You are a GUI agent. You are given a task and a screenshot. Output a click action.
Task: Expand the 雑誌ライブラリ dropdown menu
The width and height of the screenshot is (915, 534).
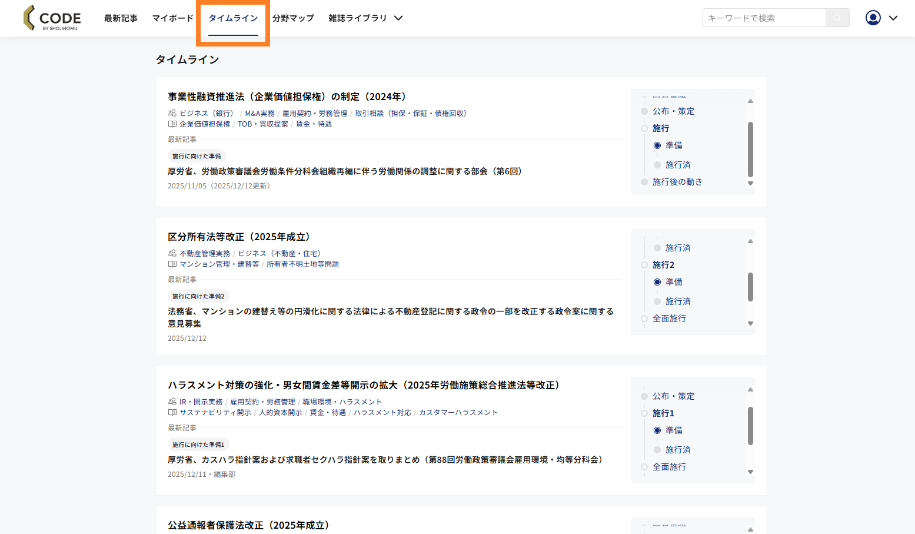[x=365, y=18]
